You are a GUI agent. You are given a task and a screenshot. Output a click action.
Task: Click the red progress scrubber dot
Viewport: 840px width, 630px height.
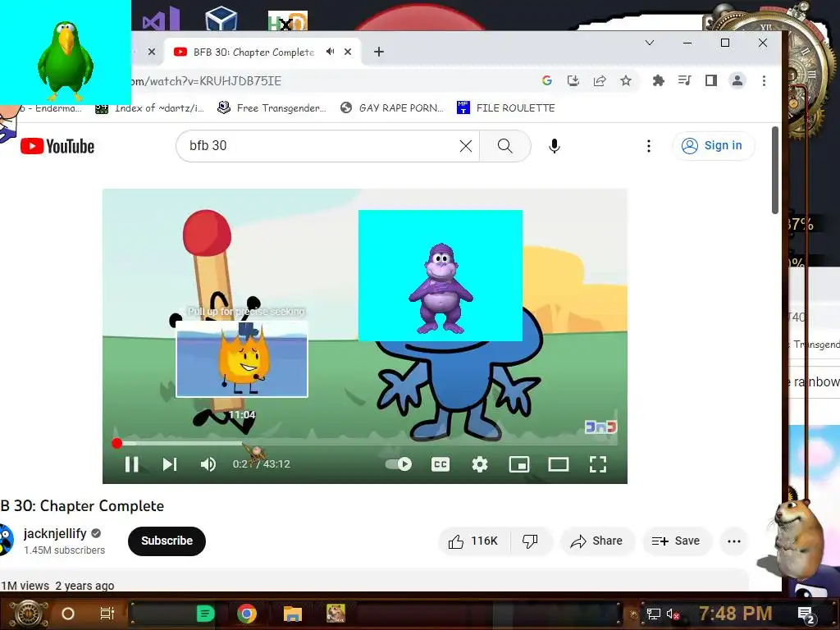[x=116, y=443]
